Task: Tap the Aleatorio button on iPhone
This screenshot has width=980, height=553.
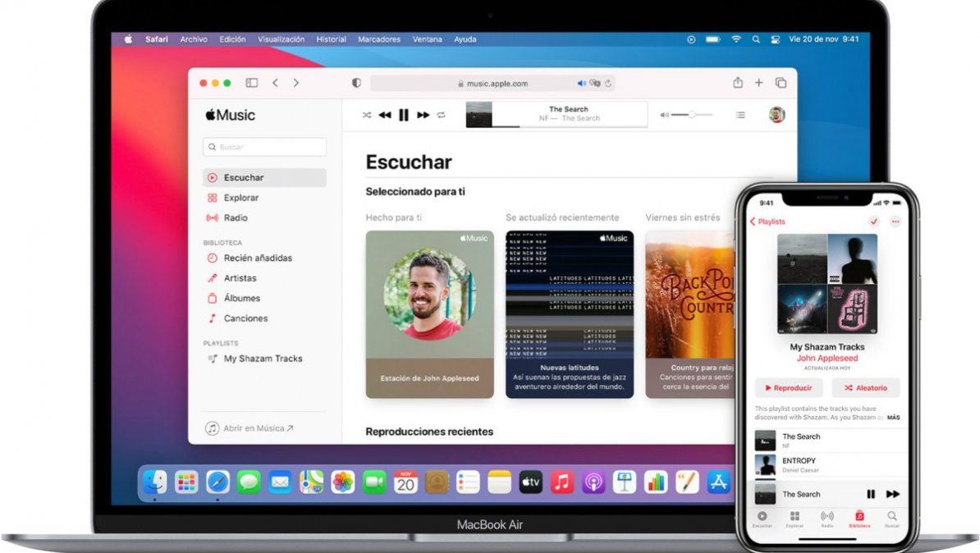Action: [865, 387]
